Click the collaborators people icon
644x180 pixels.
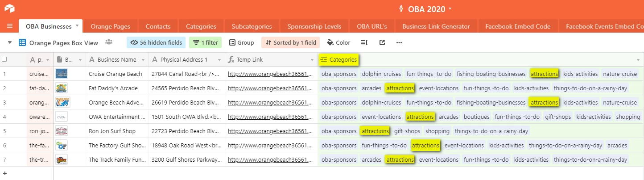click(x=108, y=42)
